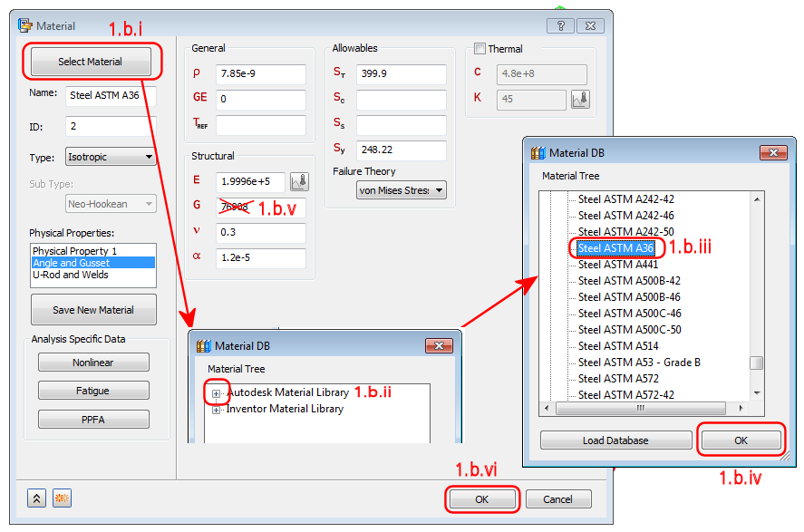Select Steel ASTM A500C-46 in tree
The width and height of the screenshot is (804, 532).
pos(630,314)
